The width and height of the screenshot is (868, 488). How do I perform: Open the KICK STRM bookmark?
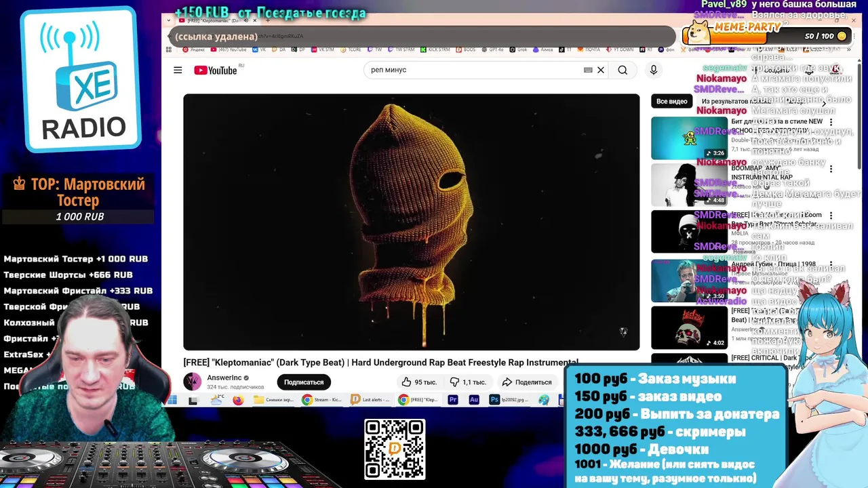[435, 49]
